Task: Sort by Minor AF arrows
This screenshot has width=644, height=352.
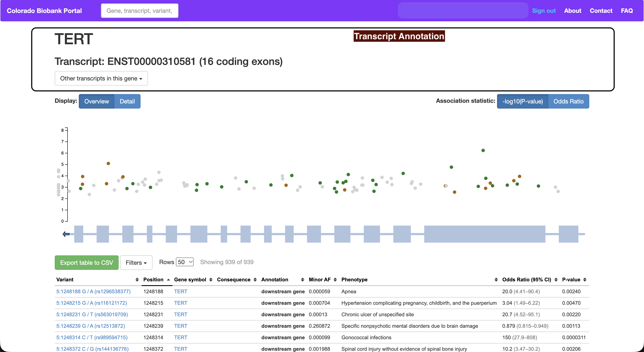Action: click(335, 280)
